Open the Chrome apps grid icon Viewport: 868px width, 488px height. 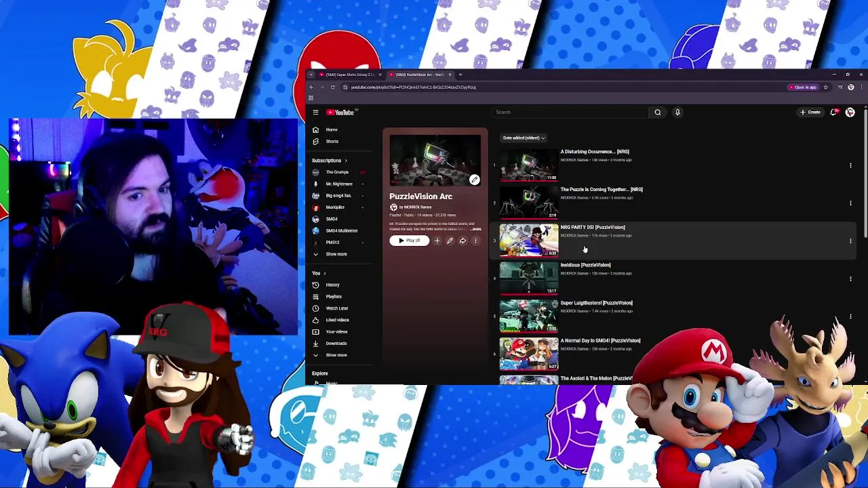tap(311, 98)
